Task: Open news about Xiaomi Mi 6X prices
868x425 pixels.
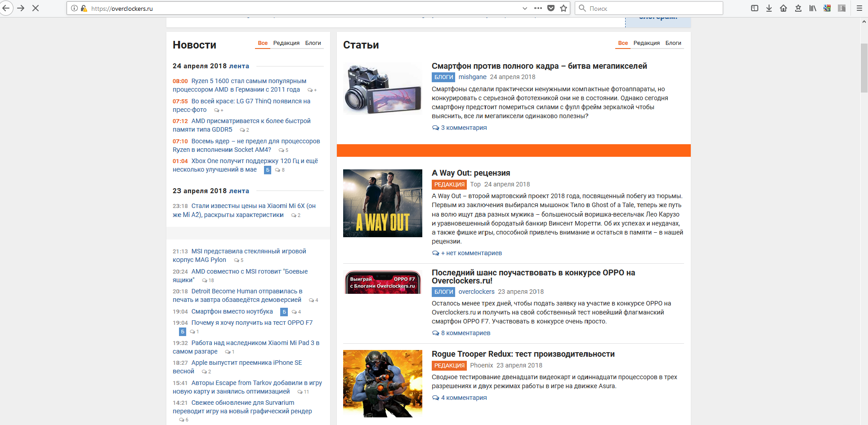Action: (x=244, y=210)
